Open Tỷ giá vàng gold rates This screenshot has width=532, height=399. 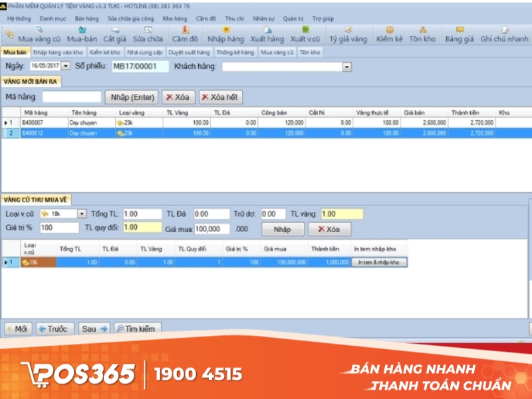[x=348, y=35]
